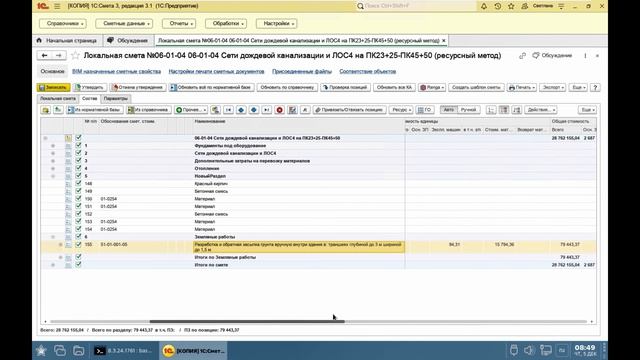Toggle checkbox for section 4 Отопление

(x=78, y=168)
